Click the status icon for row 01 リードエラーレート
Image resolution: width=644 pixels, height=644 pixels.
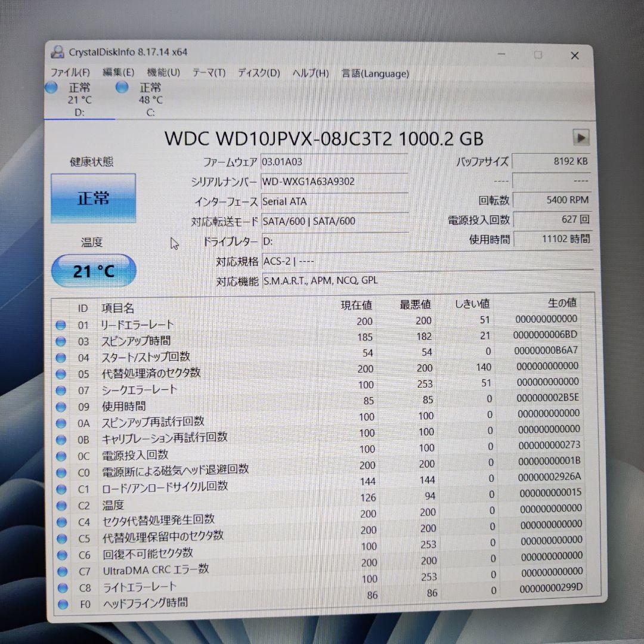pyautogui.click(x=61, y=326)
